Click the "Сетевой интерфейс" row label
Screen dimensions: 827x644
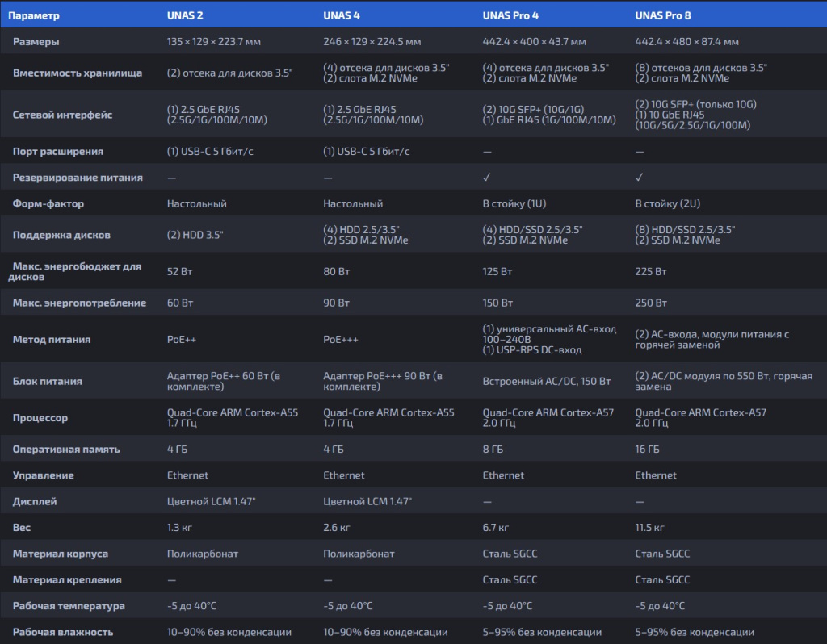pos(62,115)
